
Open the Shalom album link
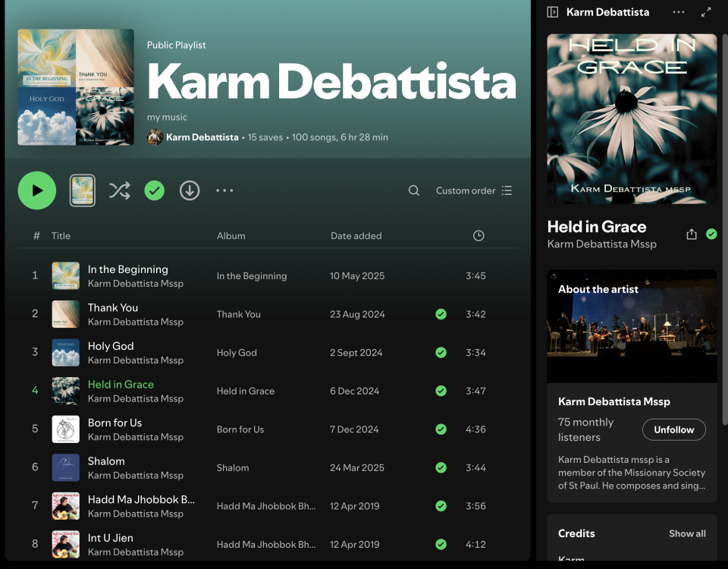click(x=233, y=468)
